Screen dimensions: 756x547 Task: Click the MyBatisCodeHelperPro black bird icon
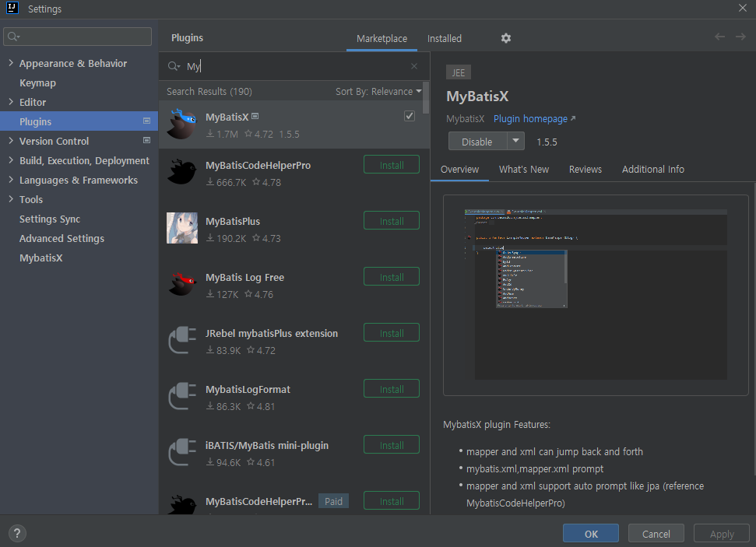click(x=181, y=172)
